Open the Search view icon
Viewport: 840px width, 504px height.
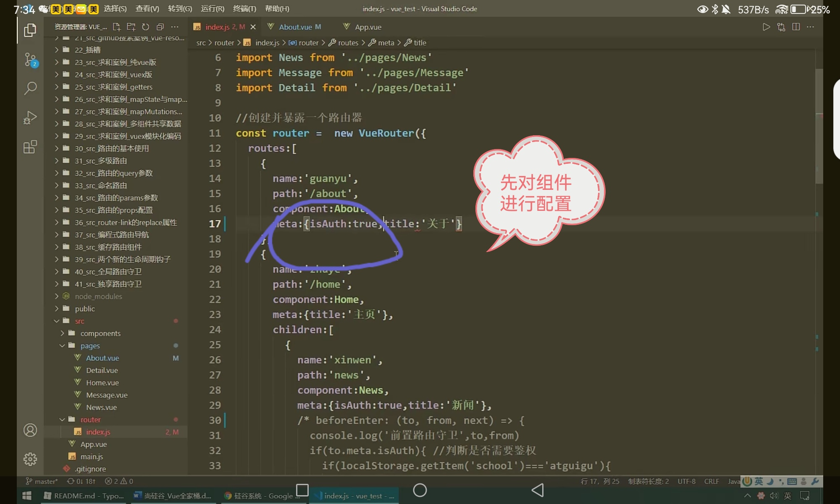(30, 88)
